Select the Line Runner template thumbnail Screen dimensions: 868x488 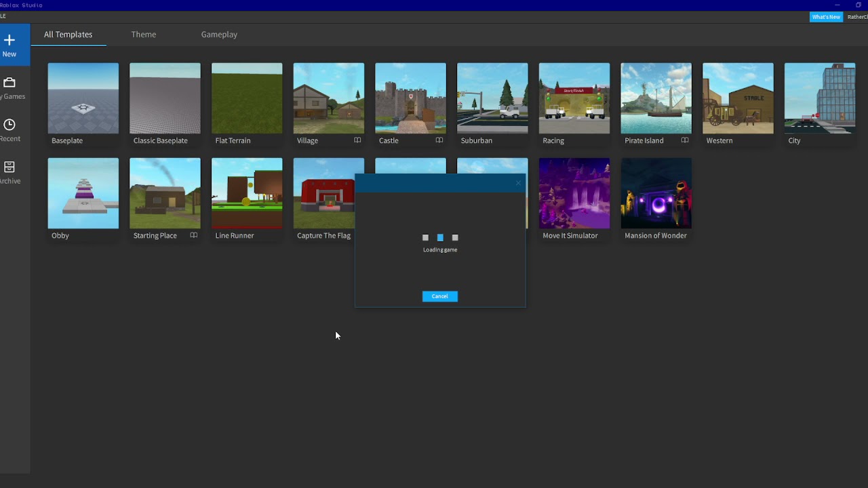247,193
